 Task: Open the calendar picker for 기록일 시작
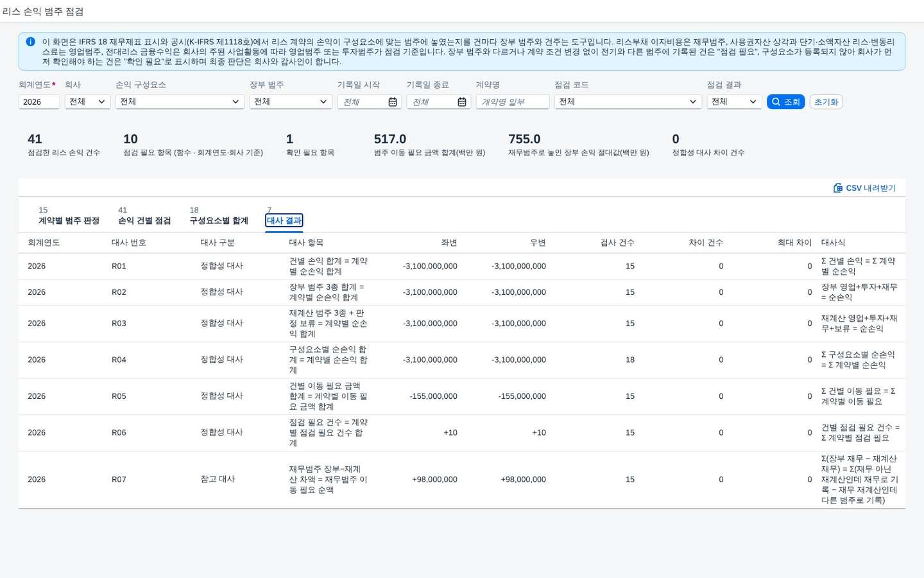click(x=393, y=102)
